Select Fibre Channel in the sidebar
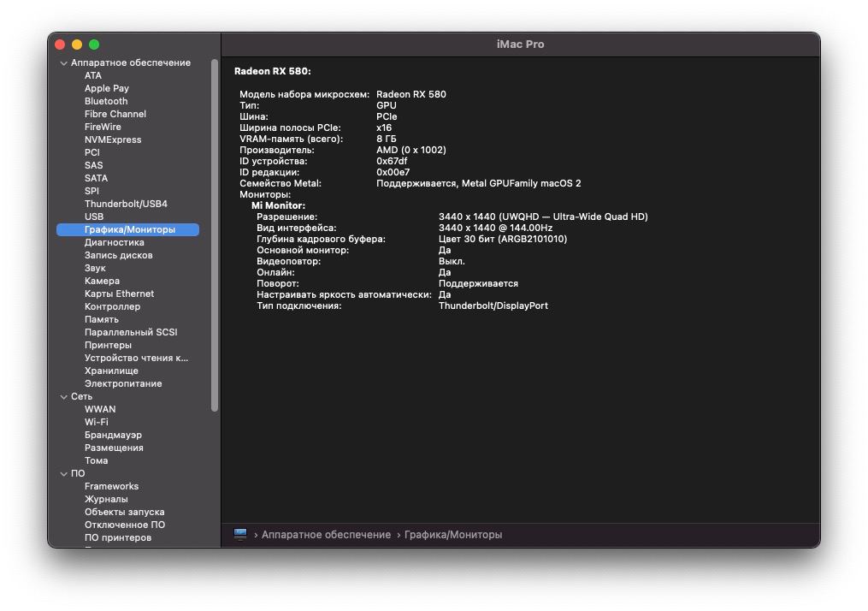This screenshot has height=611, width=868. coord(115,114)
